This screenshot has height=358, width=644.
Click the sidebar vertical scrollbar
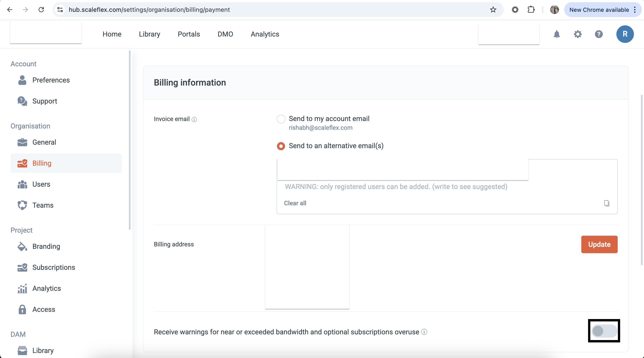click(130, 140)
